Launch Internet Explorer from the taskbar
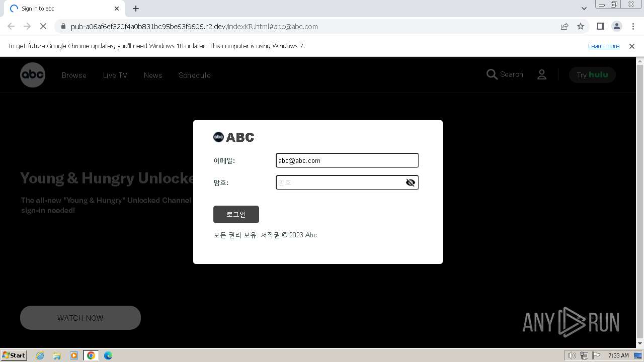This screenshot has width=644, height=362. [40, 355]
